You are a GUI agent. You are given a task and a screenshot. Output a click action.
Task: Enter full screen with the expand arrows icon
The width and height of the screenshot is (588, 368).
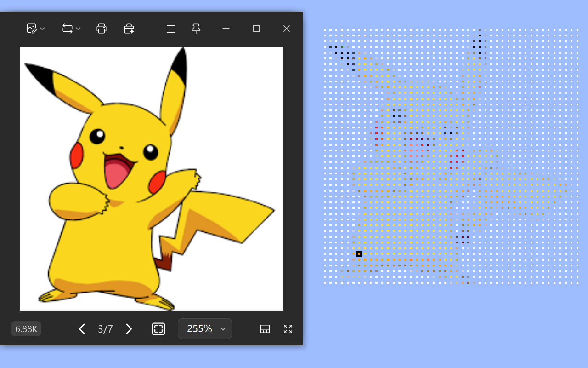point(288,329)
